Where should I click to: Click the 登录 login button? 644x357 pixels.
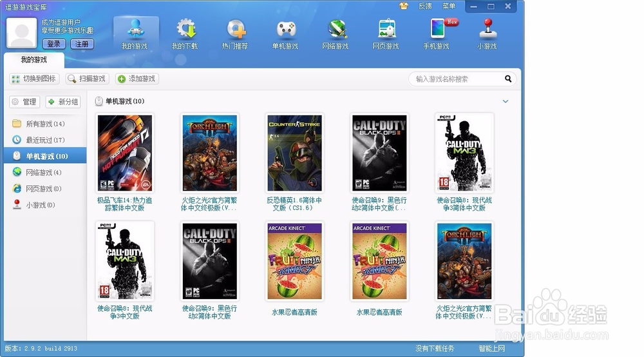tap(54, 44)
